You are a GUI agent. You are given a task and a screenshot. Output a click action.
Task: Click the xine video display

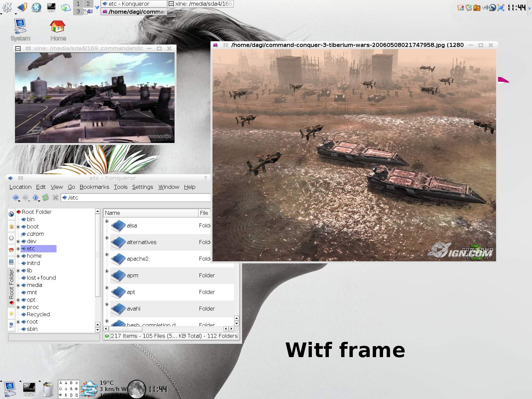pyautogui.click(x=95, y=98)
